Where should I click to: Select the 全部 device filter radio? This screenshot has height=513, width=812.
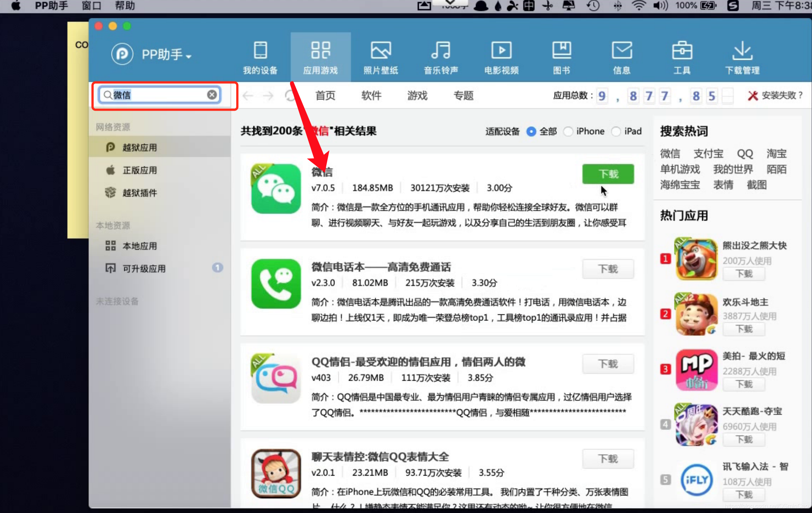531,132
